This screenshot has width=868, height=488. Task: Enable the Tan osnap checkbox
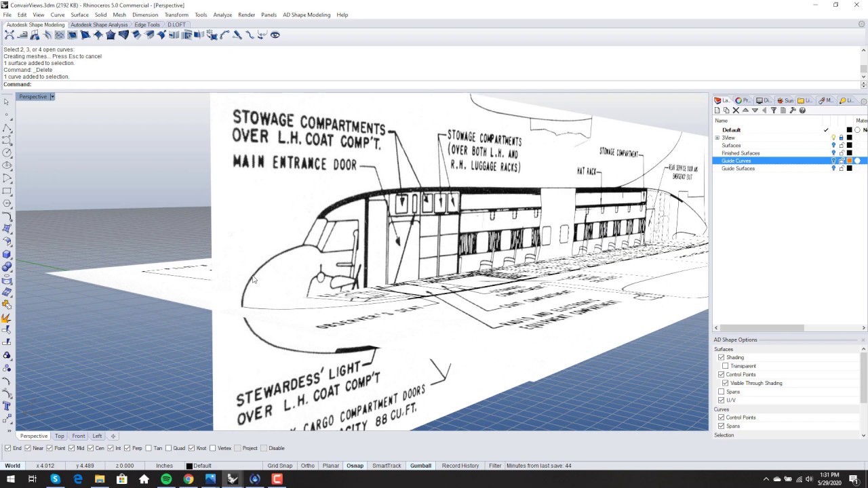[149, 448]
